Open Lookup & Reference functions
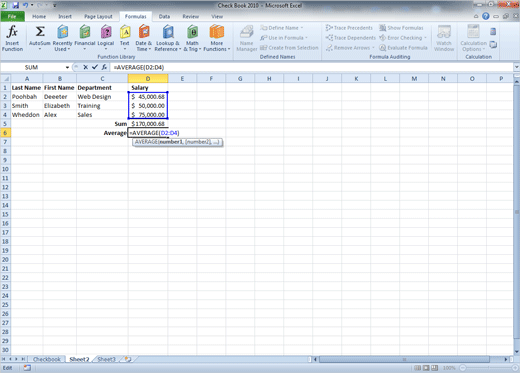520x373 pixels. click(x=168, y=38)
